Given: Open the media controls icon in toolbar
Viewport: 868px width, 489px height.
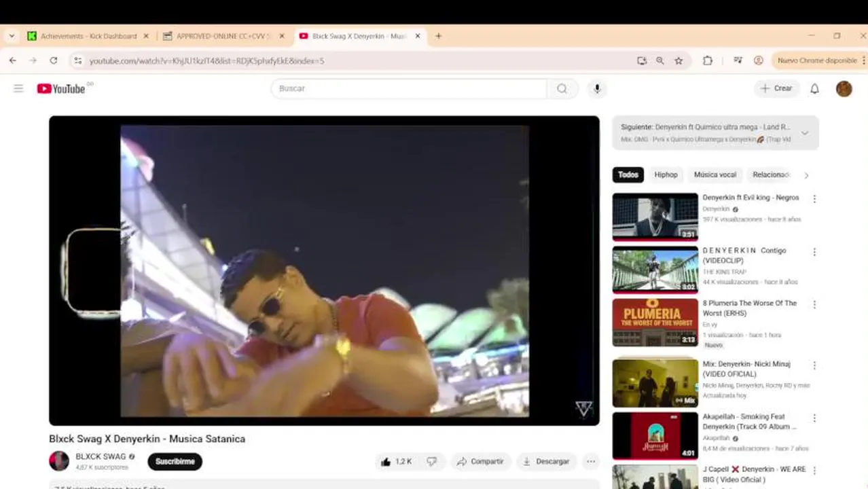Looking at the screenshot, I should point(738,60).
